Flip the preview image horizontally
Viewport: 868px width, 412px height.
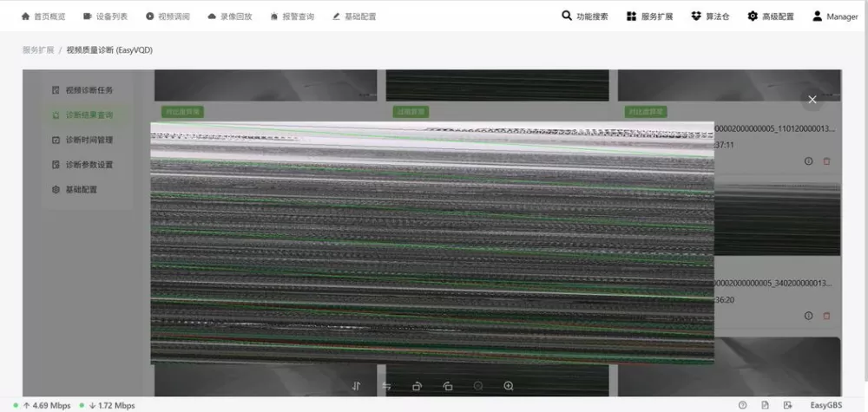coord(387,386)
